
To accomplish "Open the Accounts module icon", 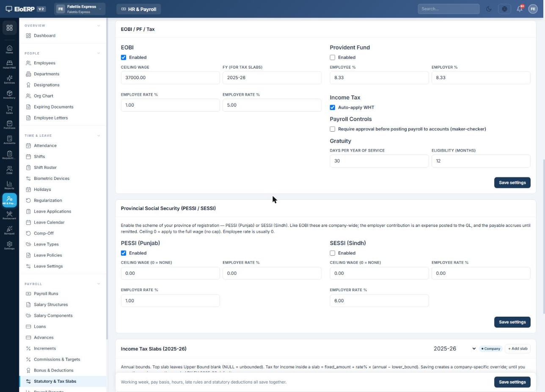I will point(9,140).
